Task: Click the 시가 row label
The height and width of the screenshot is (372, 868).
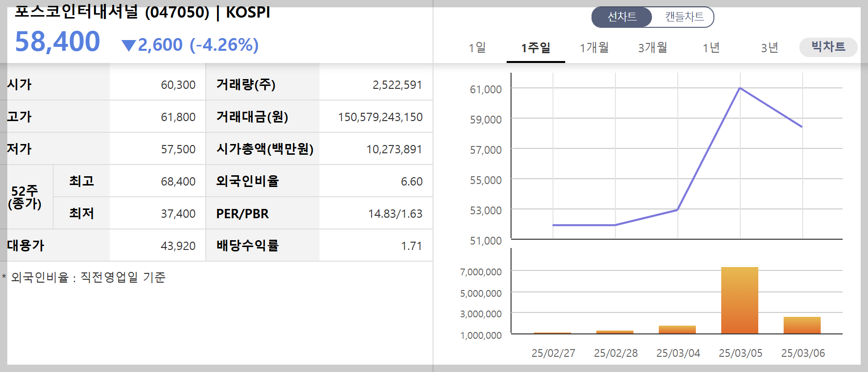Action: [x=19, y=84]
